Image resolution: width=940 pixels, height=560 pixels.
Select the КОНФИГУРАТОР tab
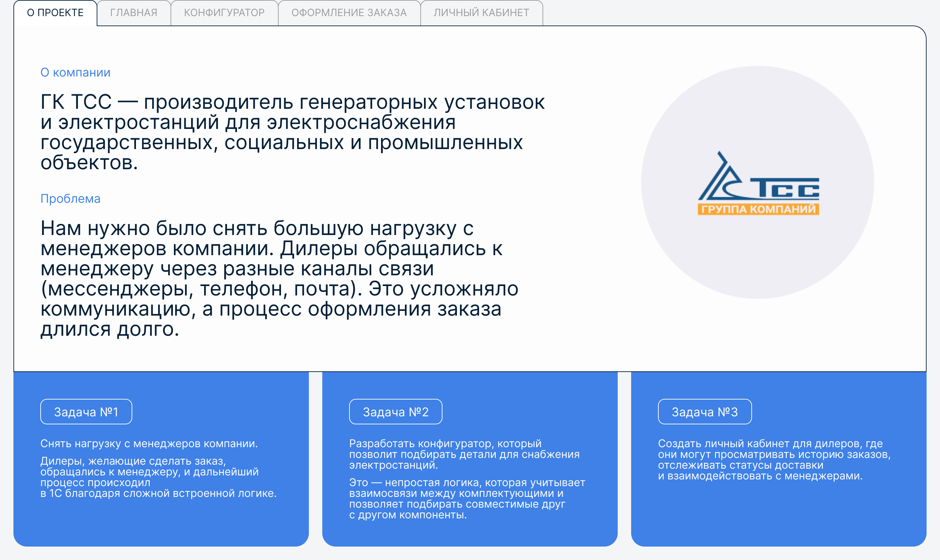[224, 13]
